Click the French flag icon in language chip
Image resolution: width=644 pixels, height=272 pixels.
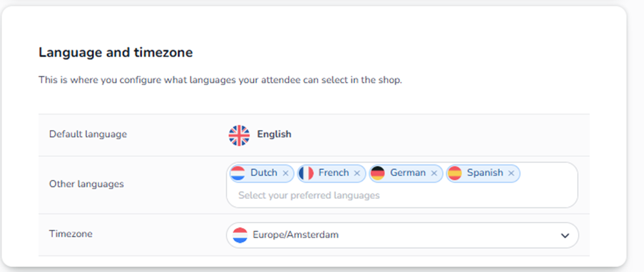point(306,173)
